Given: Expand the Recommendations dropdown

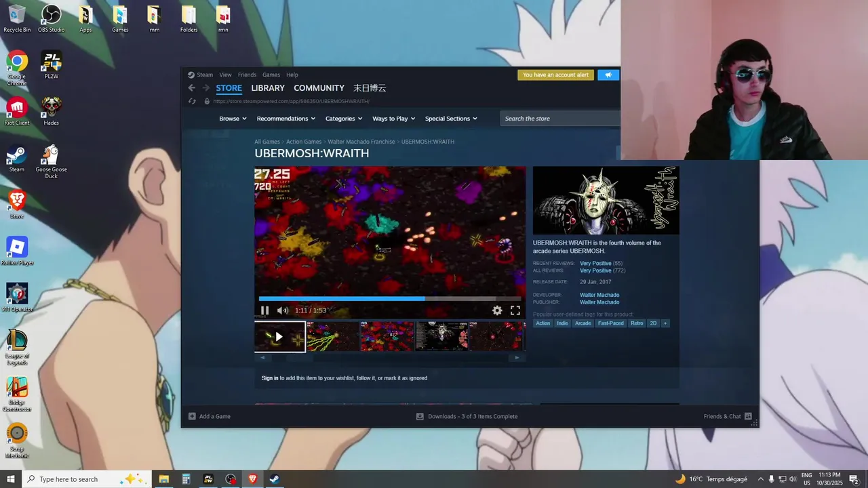Looking at the screenshot, I should click(x=286, y=119).
